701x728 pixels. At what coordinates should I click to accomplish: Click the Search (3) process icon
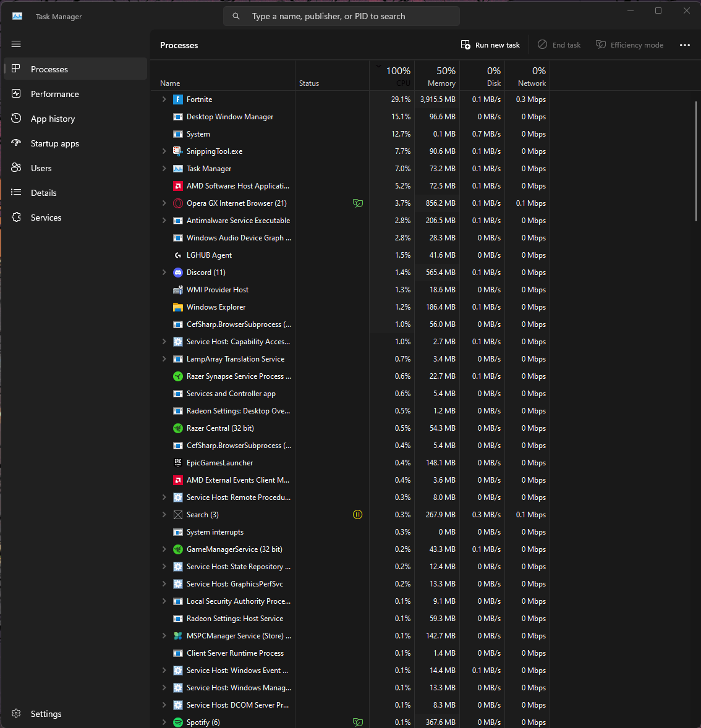(178, 514)
